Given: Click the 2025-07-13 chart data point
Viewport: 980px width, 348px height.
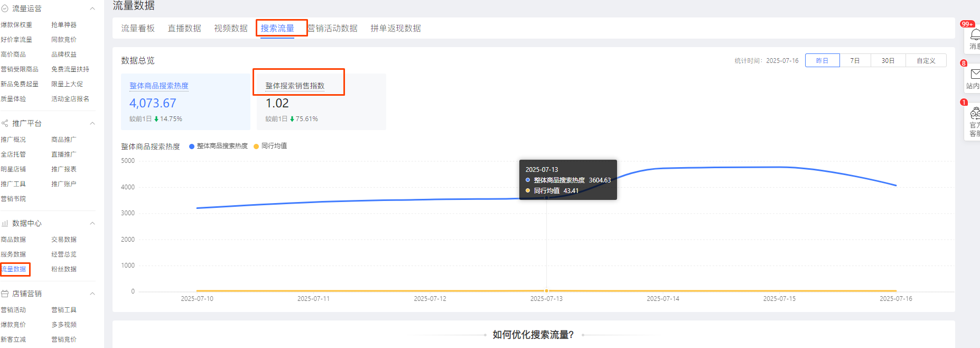Looking at the screenshot, I should (x=546, y=197).
